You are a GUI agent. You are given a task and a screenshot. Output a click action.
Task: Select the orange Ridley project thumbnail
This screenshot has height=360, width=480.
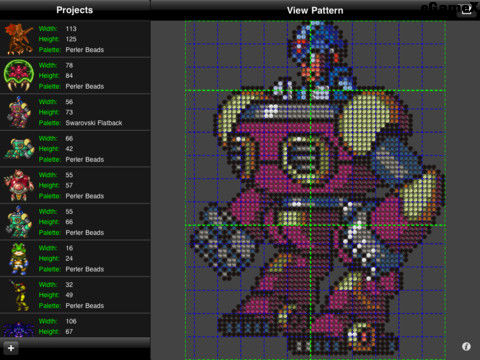(19, 39)
